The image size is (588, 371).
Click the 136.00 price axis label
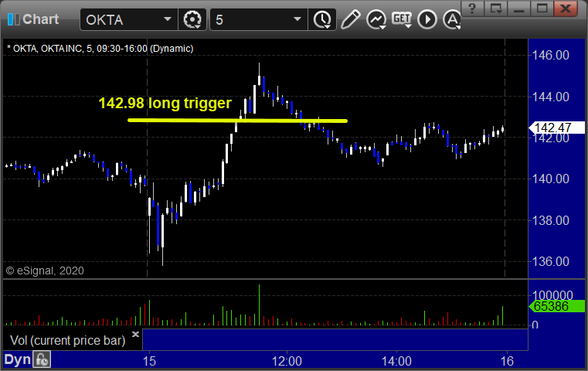pos(550,261)
